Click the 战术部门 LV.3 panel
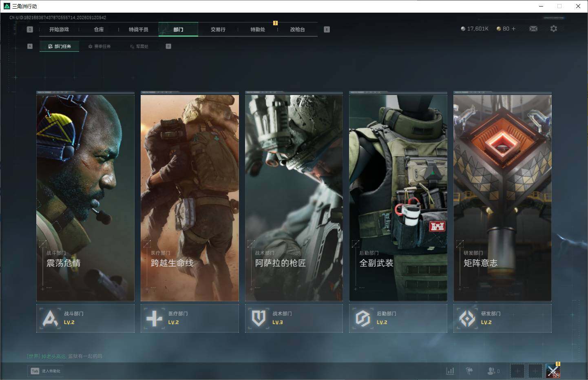The height and width of the screenshot is (380, 588). pos(294,318)
